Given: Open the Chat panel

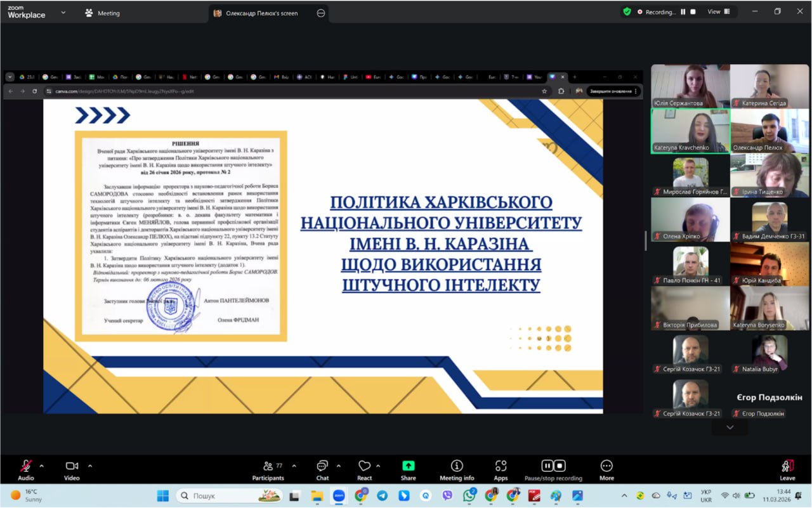Looking at the screenshot, I should point(322,466).
